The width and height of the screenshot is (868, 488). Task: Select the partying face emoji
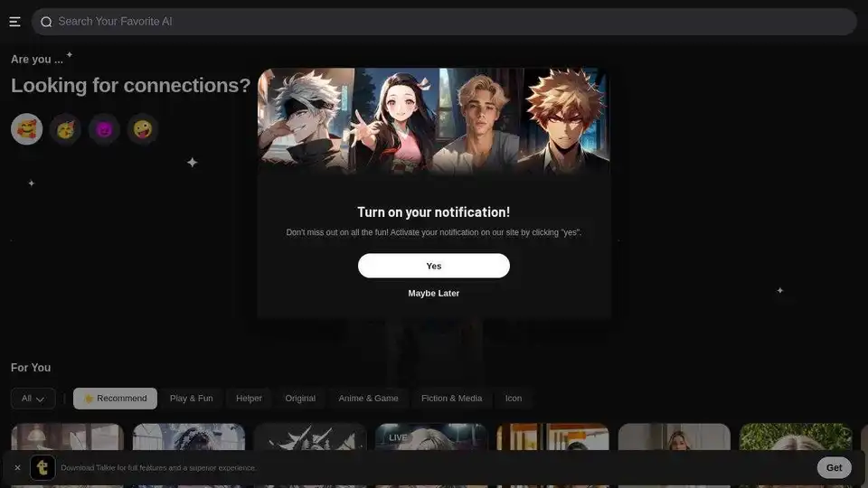65,129
